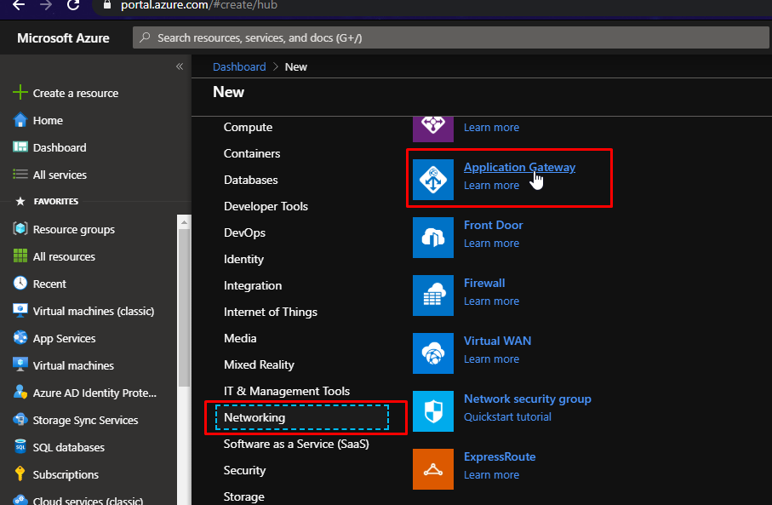772x505 pixels.
Task: Open Learn more beside the purple tile
Action: (x=491, y=127)
